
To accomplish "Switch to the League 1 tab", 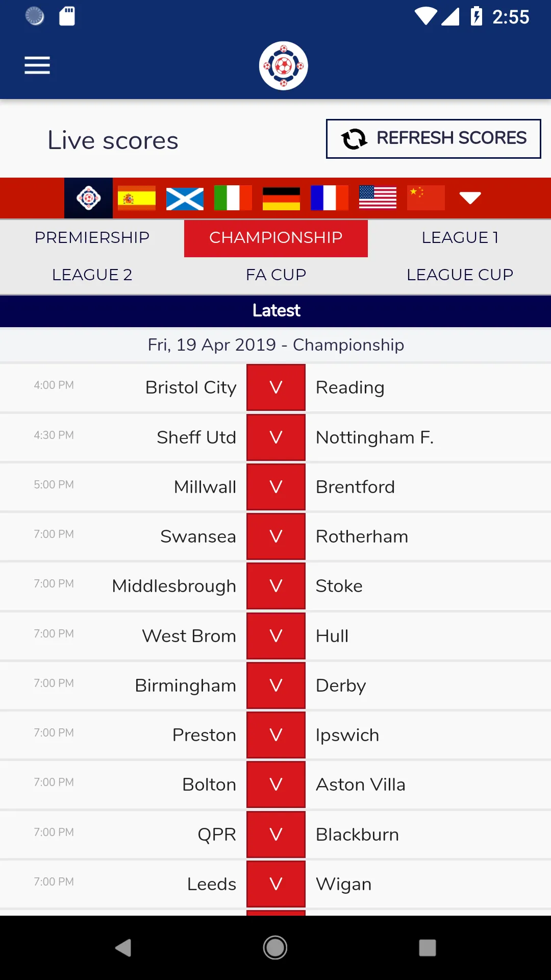I will [x=460, y=238].
